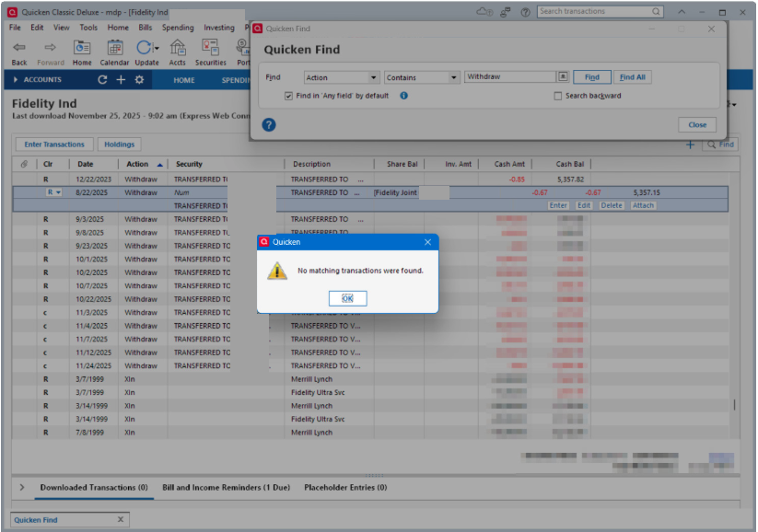Click the Back arrow toolbar icon
Viewport: 758px width, 532px height.
tap(19, 47)
